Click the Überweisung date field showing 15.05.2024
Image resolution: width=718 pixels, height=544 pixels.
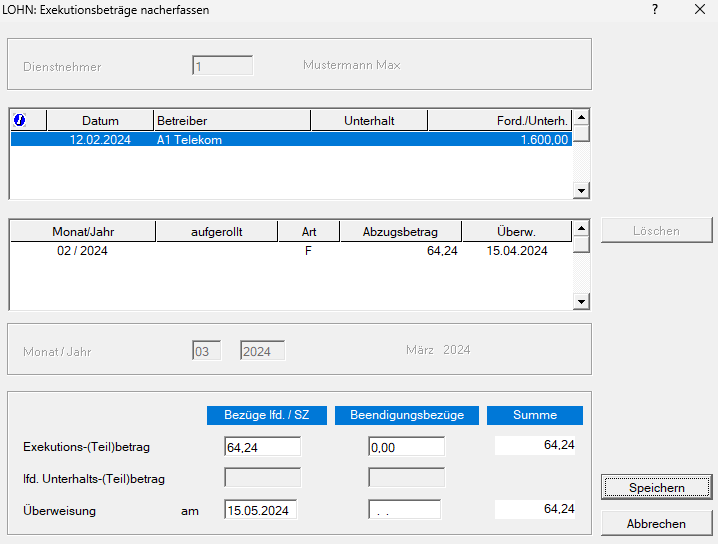point(262,510)
